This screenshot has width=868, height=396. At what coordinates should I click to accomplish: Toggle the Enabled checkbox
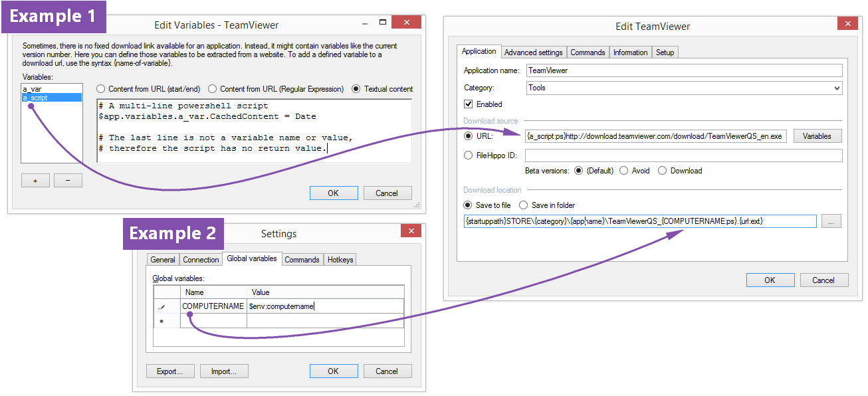tap(483, 104)
